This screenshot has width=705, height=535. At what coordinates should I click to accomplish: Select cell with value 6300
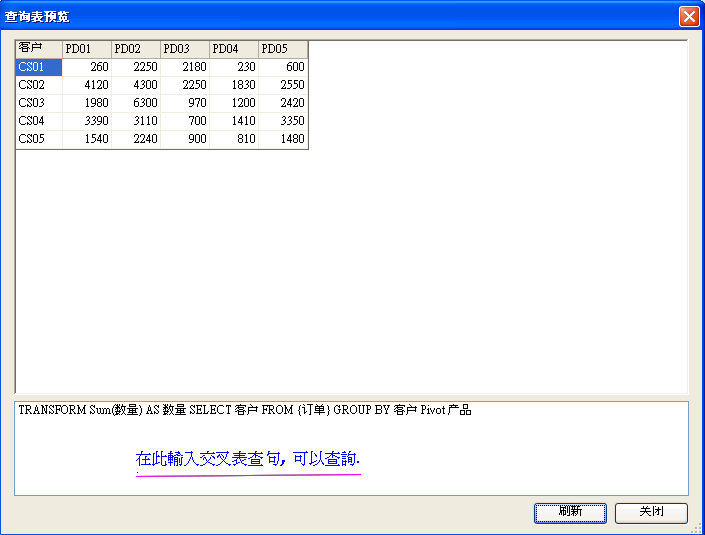click(x=135, y=103)
